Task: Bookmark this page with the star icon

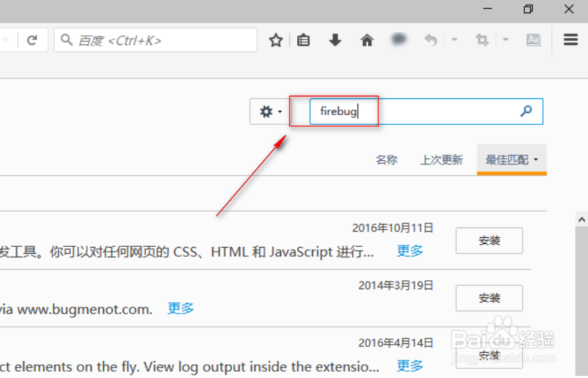Action: [276, 40]
